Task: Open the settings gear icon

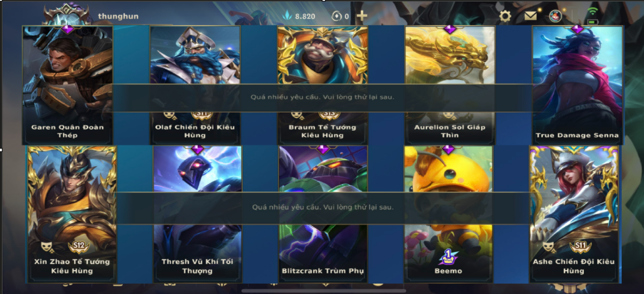Action: click(505, 16)
